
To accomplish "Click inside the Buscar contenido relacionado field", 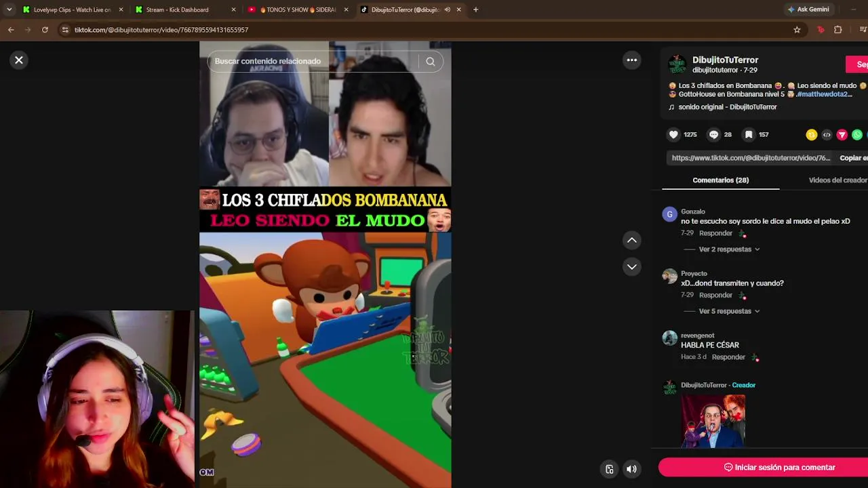I will click(313, 61).
